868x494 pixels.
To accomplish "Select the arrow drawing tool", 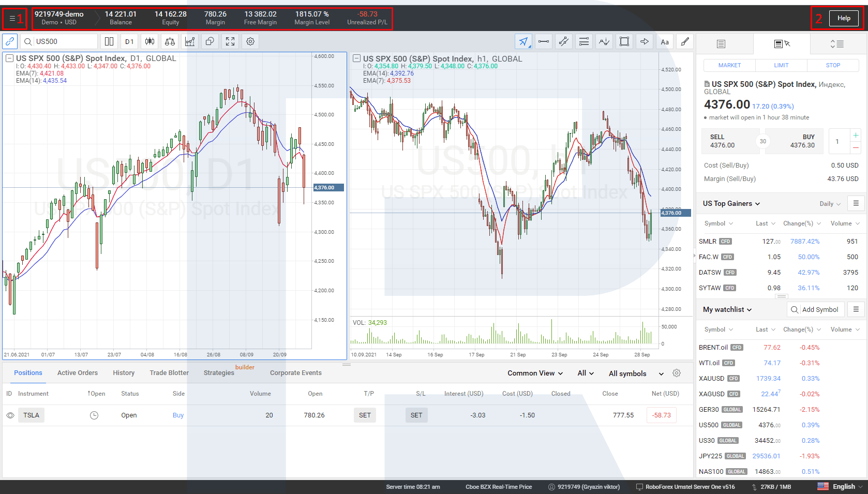I will pos(645,41).
